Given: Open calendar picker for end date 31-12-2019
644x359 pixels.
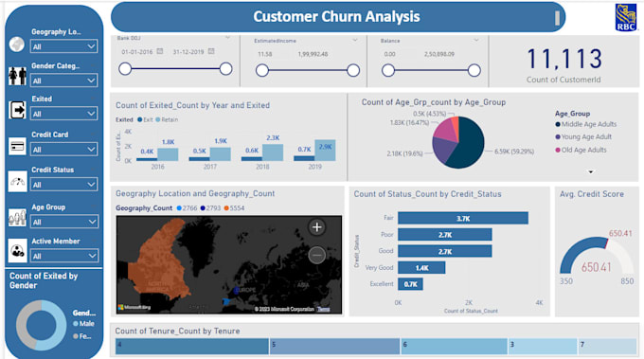Looking at the screenshot, I should click(211, 51).
